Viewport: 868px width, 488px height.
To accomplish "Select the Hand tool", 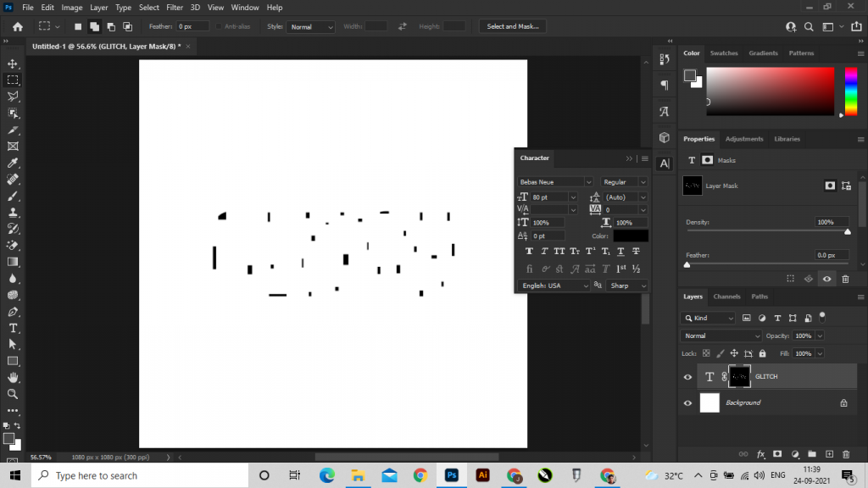I will tap(13, 378).
